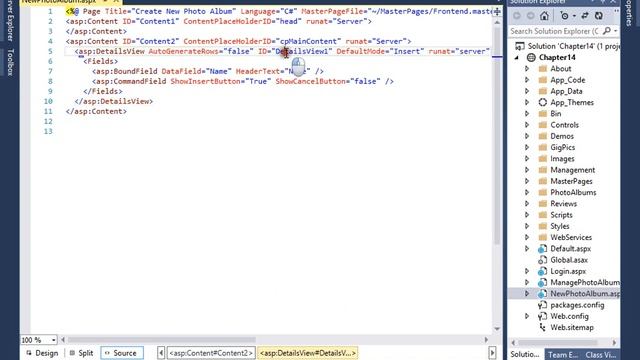
Task: Expand the About folder
Action: (527, 69)
